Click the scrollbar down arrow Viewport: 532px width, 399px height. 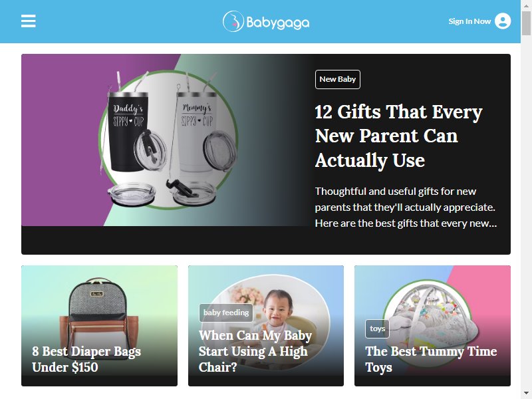coord(526,394)
